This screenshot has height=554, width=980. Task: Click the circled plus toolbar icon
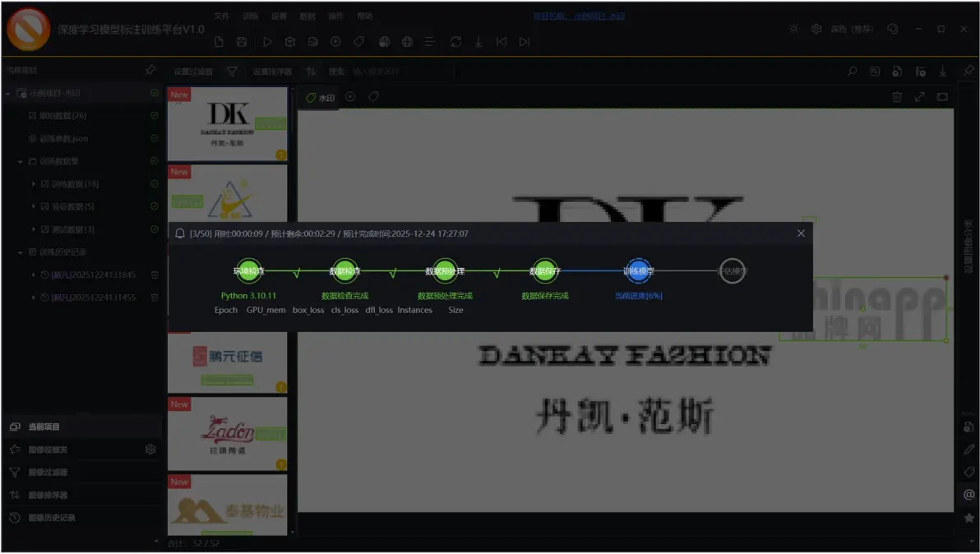pos(335,42)
